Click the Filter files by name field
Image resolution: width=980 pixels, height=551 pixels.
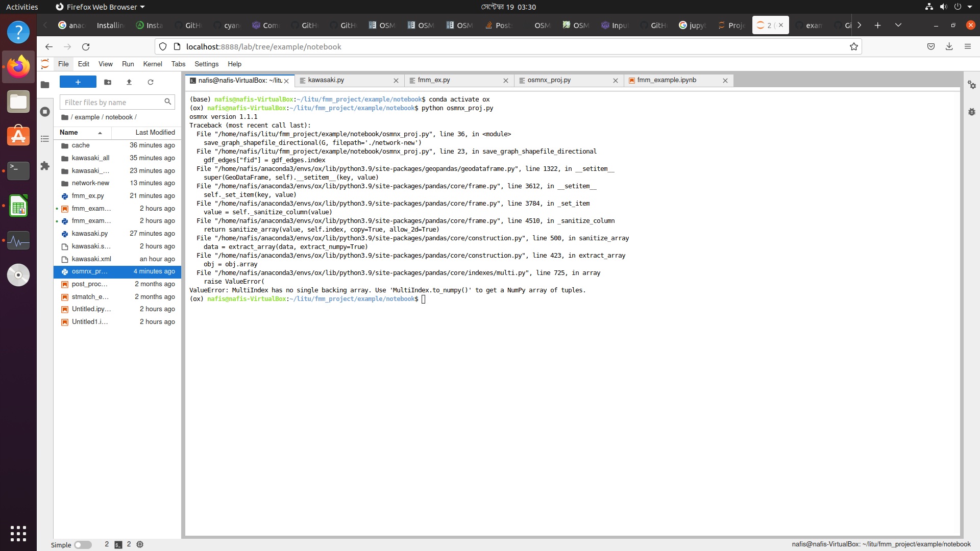coord(112,102)
